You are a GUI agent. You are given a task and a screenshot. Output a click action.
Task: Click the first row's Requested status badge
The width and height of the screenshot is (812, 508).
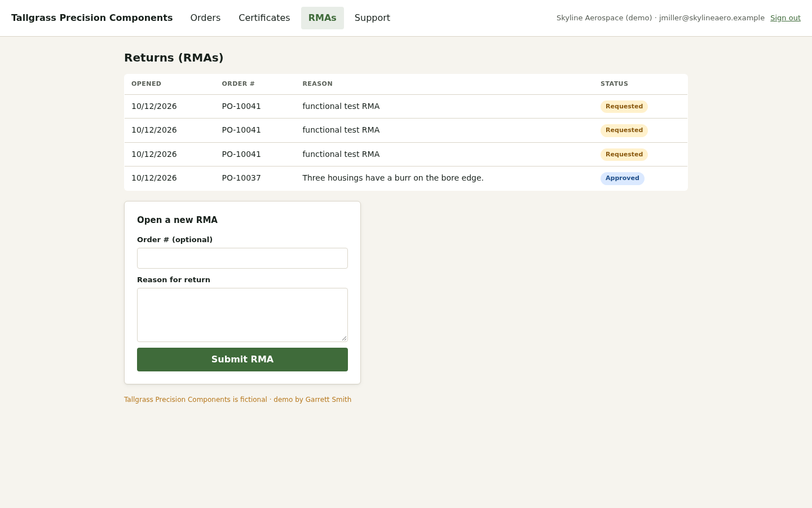(x=624, y=107)
